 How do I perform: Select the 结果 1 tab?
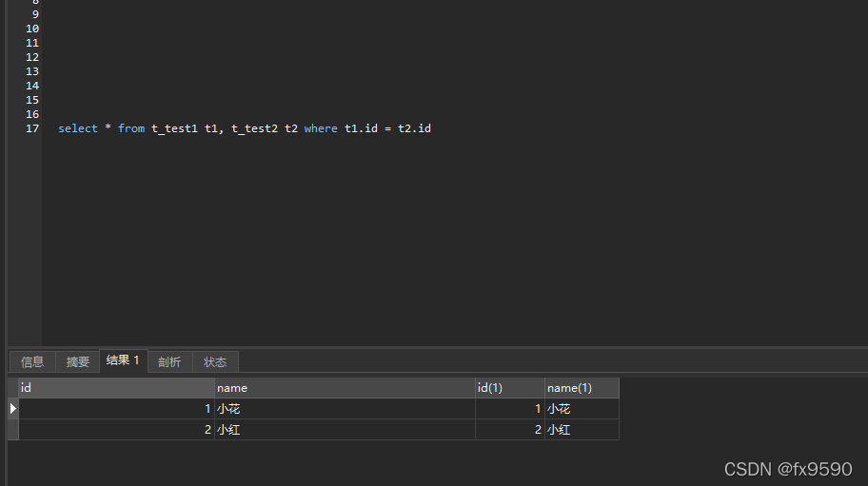[x=123, y=360]
